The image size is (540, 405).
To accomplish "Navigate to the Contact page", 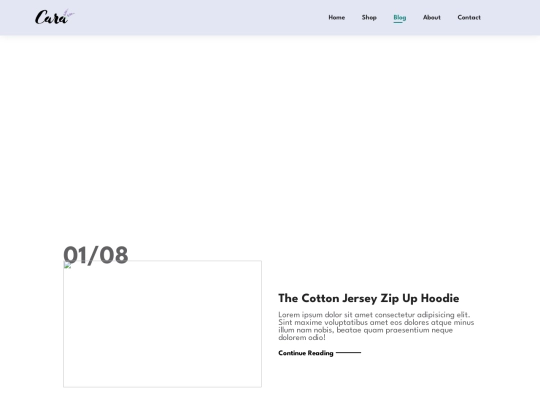I will coord(469,17).
